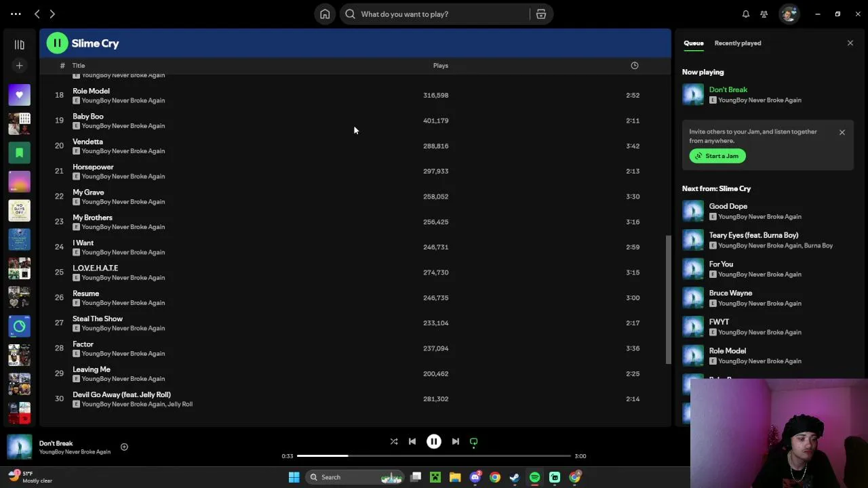This screenshot has height=488, width=868.
Task: Expand Your Library sidebar icon
Action: coord(19,44)
